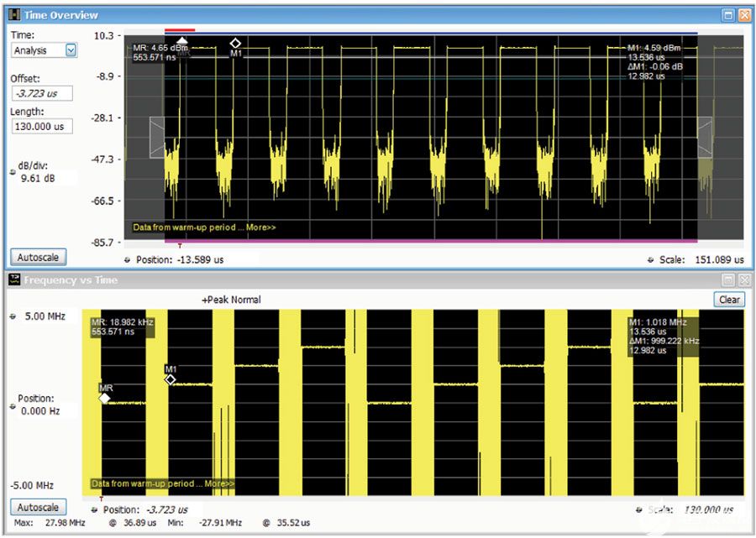Edit the Offset input field

click(40, 93)
